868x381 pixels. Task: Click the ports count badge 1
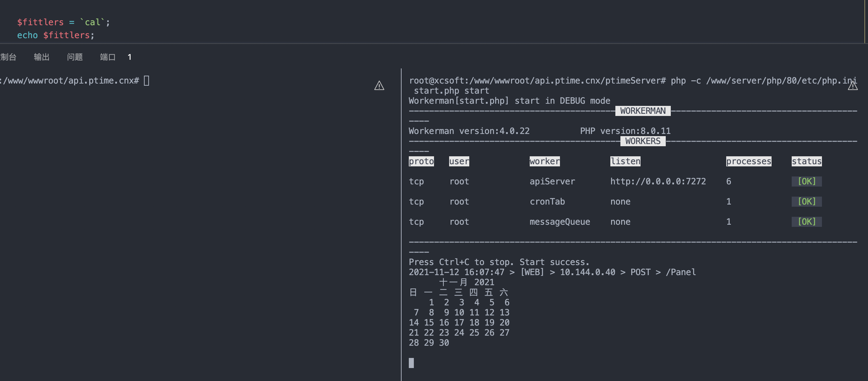point(130,57)
